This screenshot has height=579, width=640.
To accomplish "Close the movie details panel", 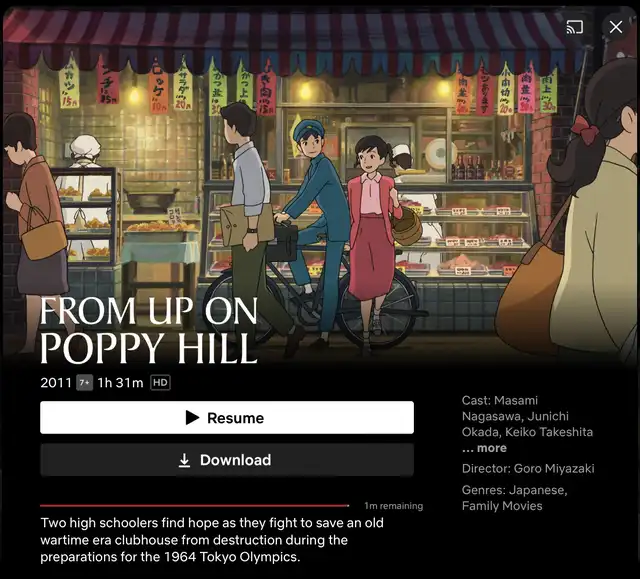I will pyautogui.click(x=616, y=27).
